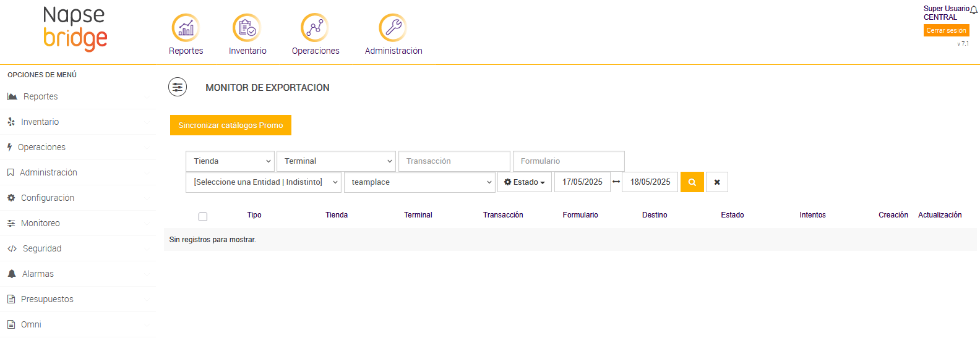Expand the Omni sidebar menu
This screenshot has width=980, height=346.
pos(78,324)
